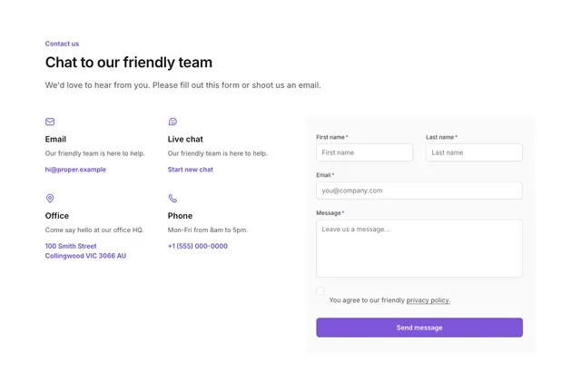
Task: Click the you@company.com email field
Action: click(x=419, y=191)
